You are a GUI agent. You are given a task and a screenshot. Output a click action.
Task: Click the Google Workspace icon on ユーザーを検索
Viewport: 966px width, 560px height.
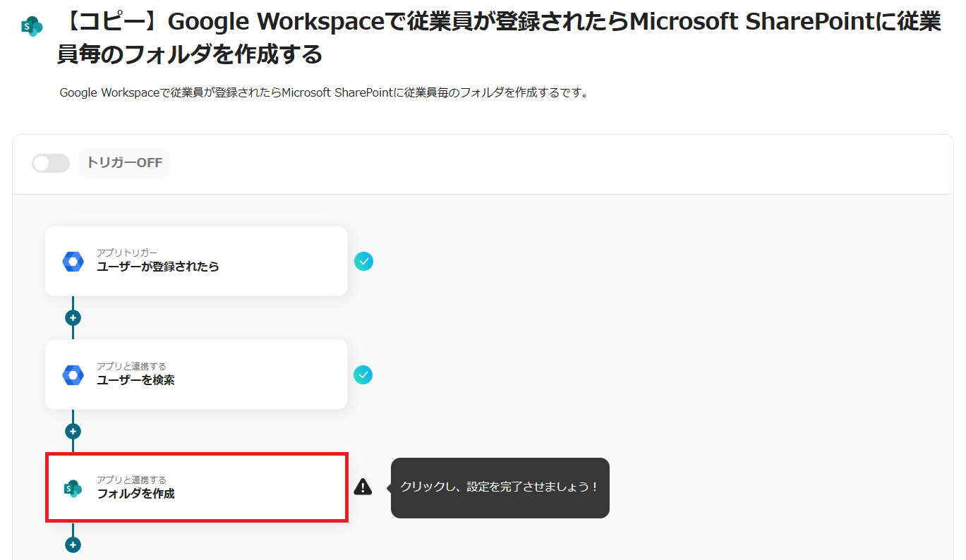click(73, 375)
